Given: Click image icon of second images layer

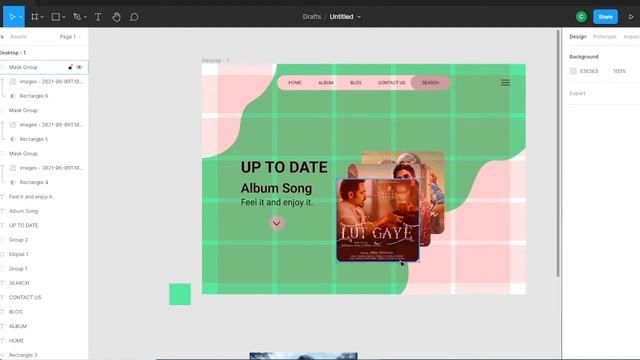Looking at the screenshot, I should [x=13, y=124].
